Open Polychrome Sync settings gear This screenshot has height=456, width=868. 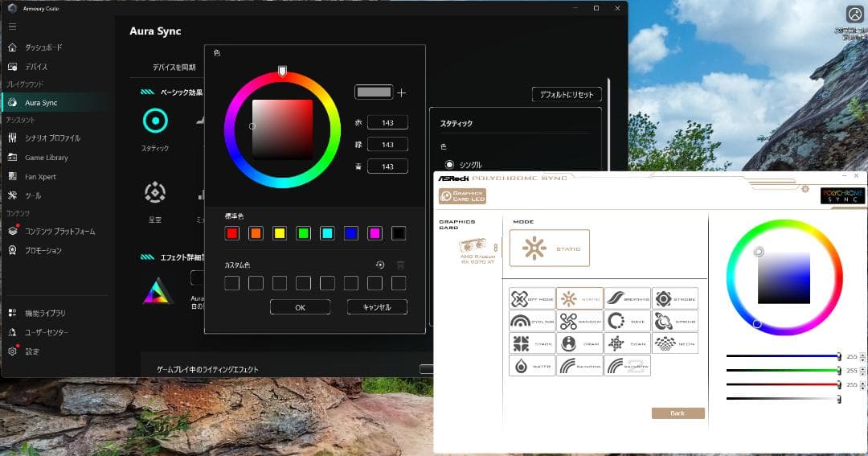803,189
